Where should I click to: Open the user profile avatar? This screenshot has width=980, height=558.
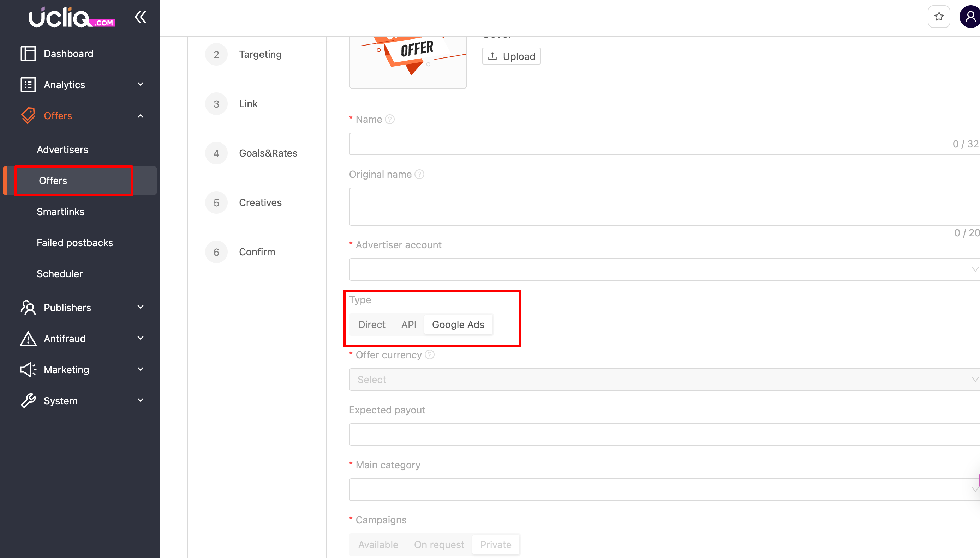click(x=970, y=17)
